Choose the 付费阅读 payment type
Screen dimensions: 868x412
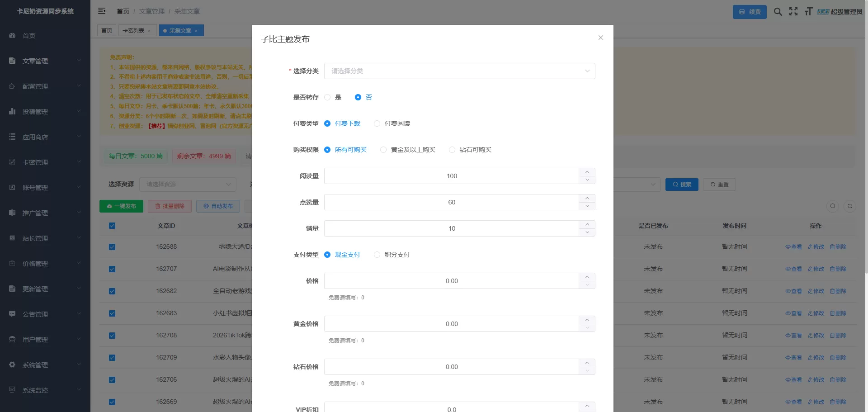pos(377,123)
